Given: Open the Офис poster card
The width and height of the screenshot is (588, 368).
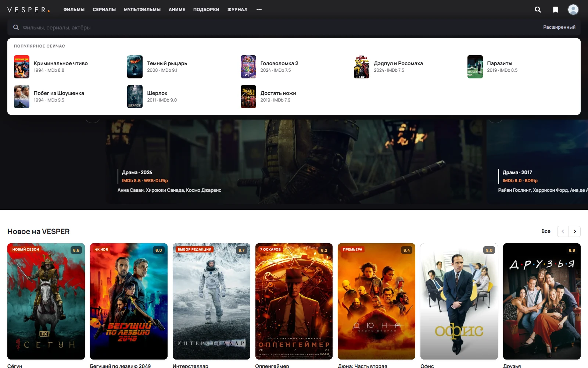Looking at the screenshot, I should point(459,301).
